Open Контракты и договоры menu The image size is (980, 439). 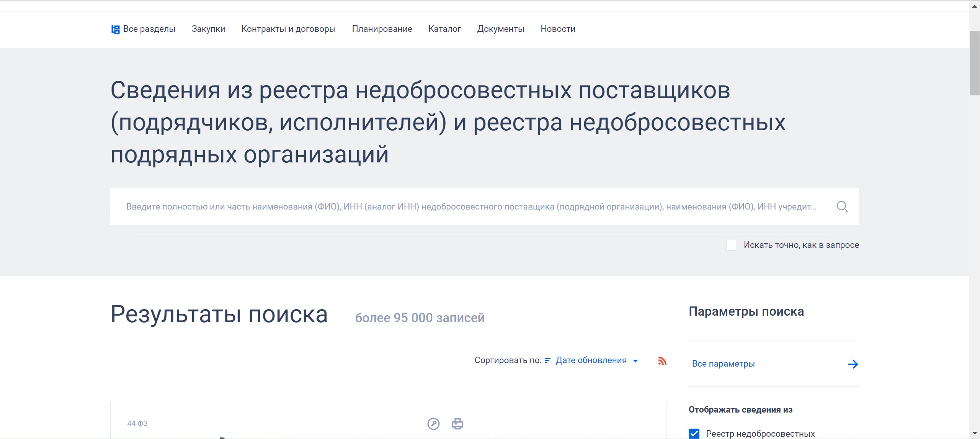(288, 29)
